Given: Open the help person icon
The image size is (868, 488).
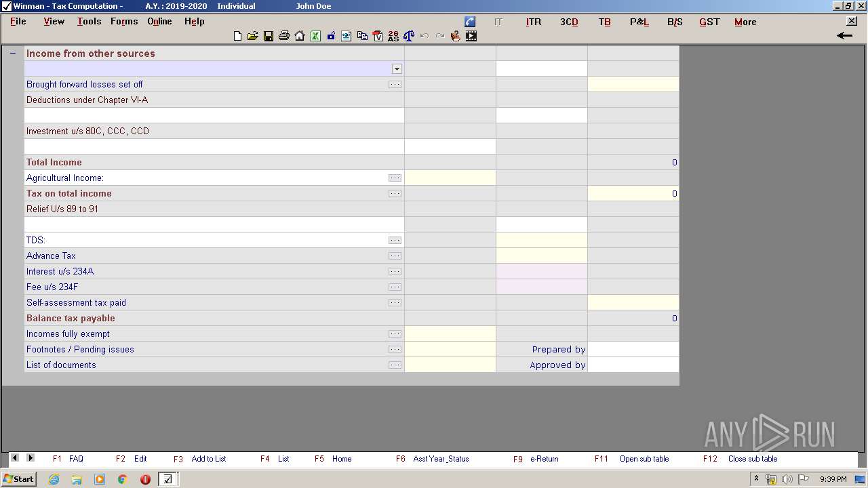Looking at the screenshot, I should point(456,36).
